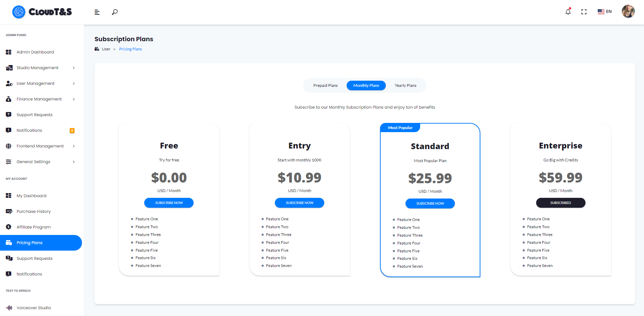Screen dimensions: 644x316
Task: Subscribe to the Entry plan
Action: 299,203
